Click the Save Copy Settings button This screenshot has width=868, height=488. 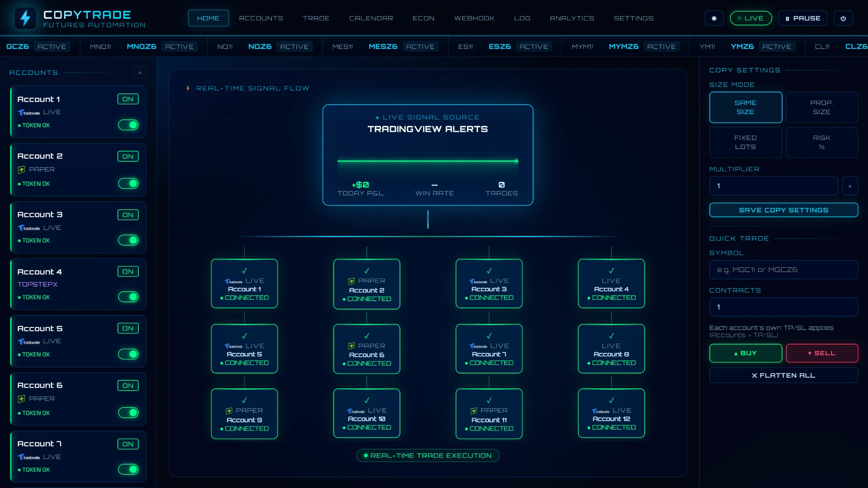tap(784, 210)
